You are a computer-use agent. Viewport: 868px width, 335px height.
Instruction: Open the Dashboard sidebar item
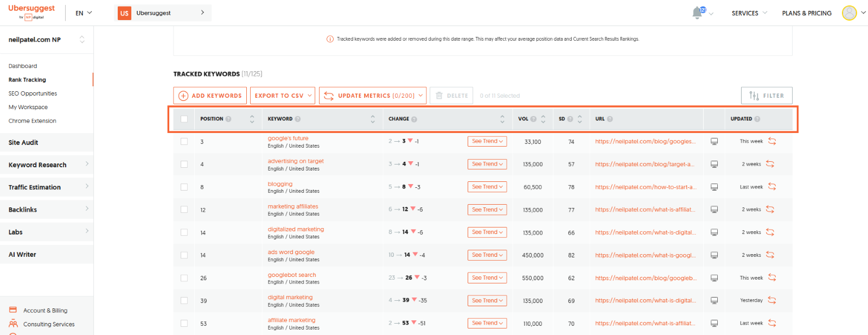[x=23, y=66]
